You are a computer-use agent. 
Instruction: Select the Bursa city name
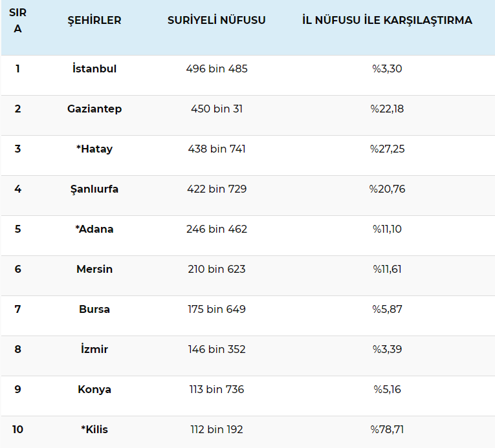pos(94,309)
